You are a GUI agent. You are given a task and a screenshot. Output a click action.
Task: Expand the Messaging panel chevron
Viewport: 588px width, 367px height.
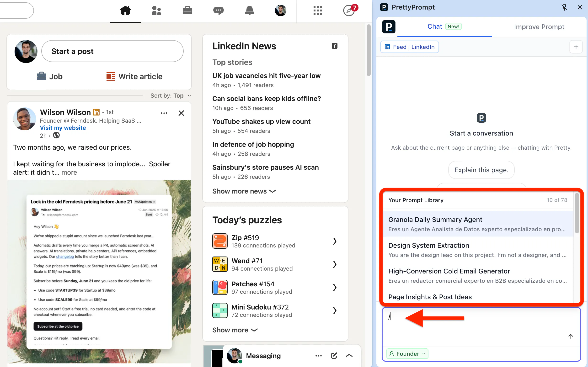[x=349, y=356]
